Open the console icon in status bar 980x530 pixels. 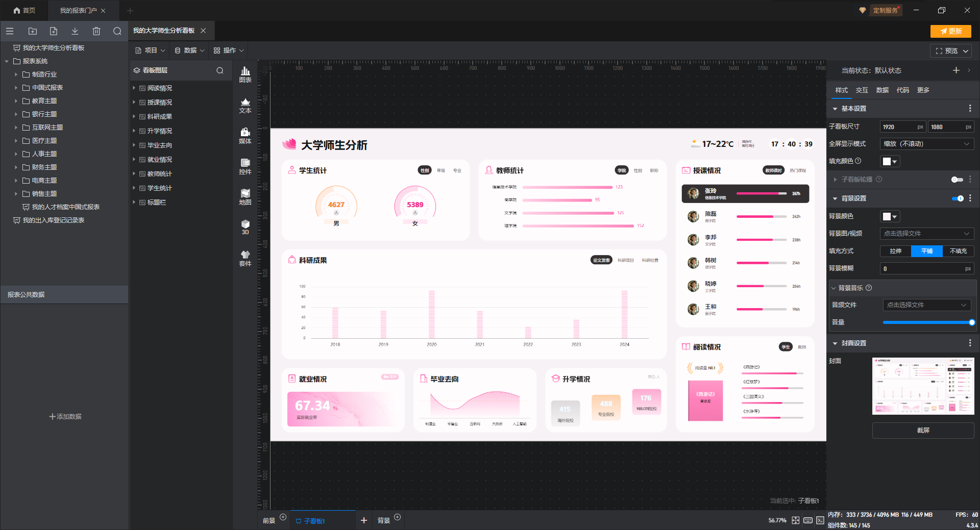coord(820,520)
